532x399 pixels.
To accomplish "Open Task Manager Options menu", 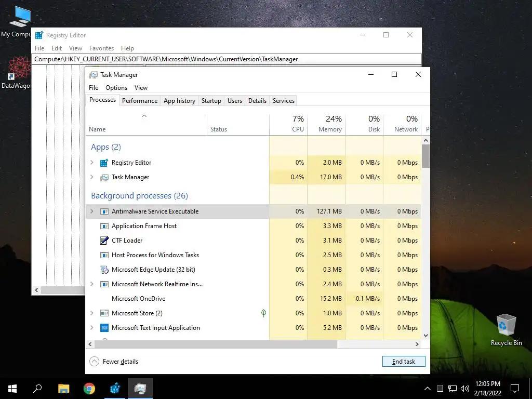I will coord(116,87).
